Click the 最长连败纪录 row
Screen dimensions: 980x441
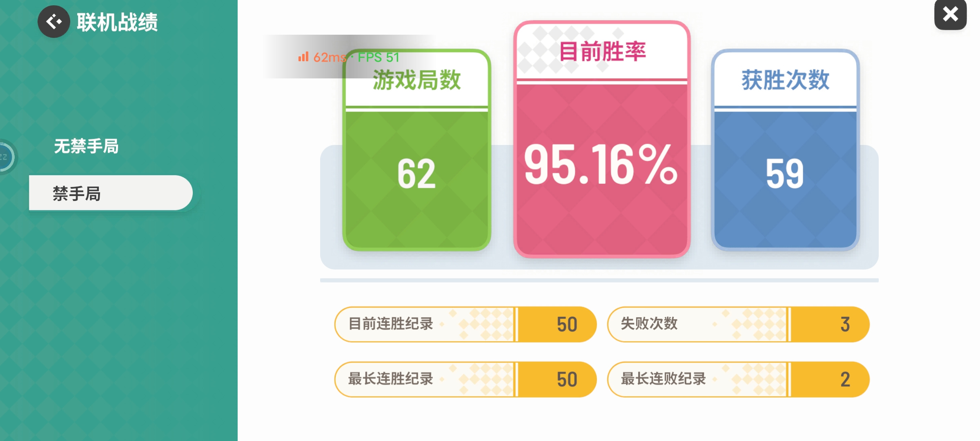pos(738,379)
